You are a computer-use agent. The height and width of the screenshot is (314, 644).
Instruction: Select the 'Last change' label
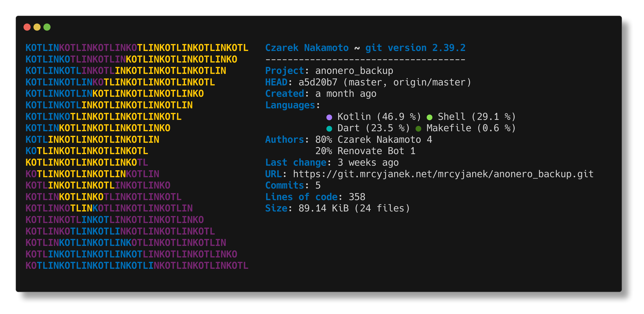pyautogui.click(x=296, y=162)
